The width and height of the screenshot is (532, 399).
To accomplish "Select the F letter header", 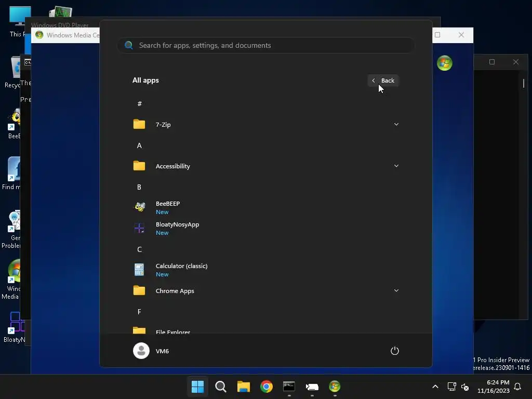I will (x=139, y=312).
